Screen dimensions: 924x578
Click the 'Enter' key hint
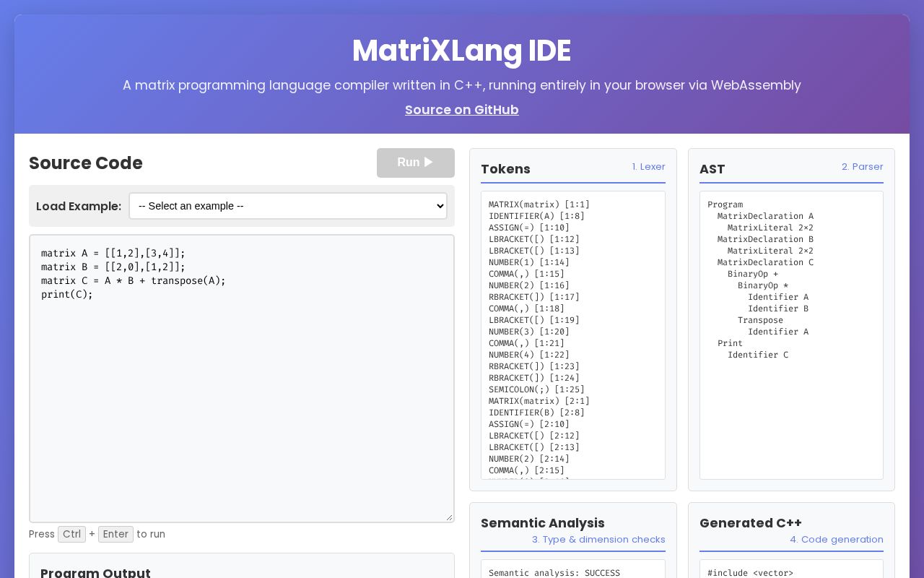point(115,534)
